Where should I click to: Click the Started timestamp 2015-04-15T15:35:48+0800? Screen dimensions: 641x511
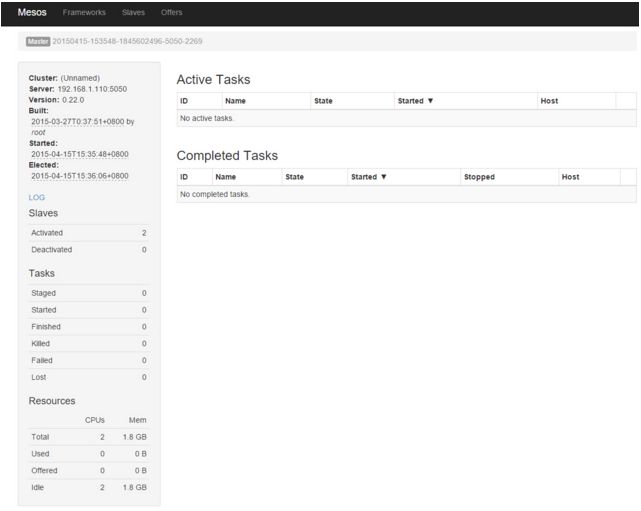[x=80, y=154]
